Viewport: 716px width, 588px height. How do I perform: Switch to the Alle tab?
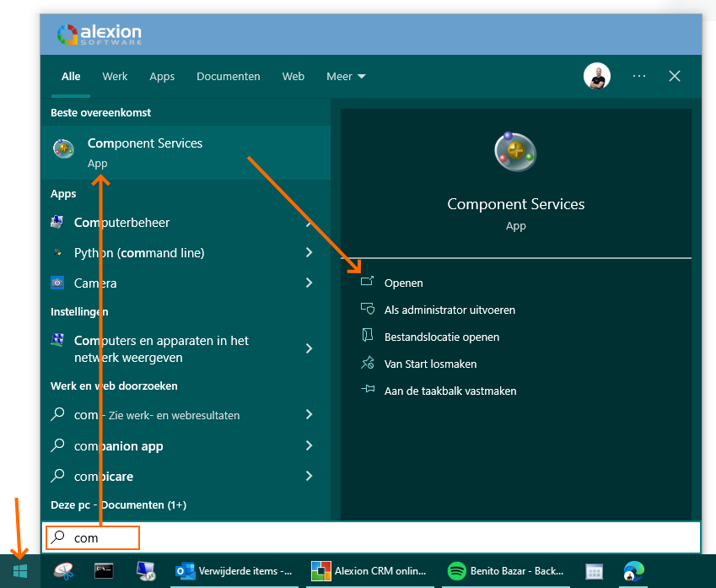71,76
